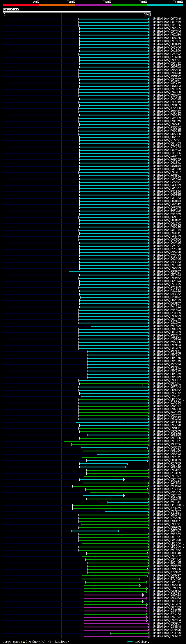Viewport: 186px width, 644px height.
Task: Click the white query sequence ruler bar
Action: [76, 12]
